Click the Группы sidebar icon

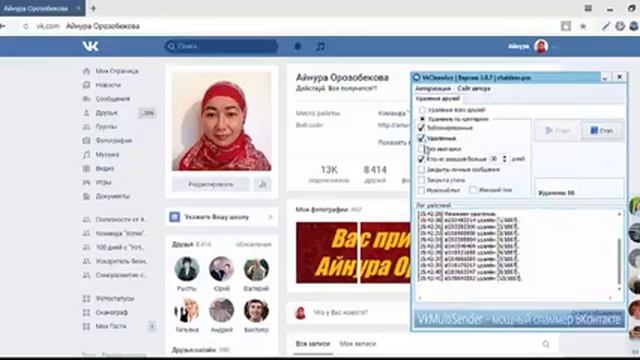coord(86,127)
